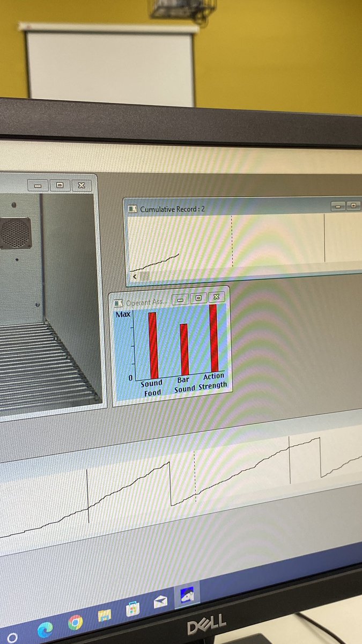362x644 pixels.
Task: Select the Sound Food red bar
Action: [x=153, y=345]
